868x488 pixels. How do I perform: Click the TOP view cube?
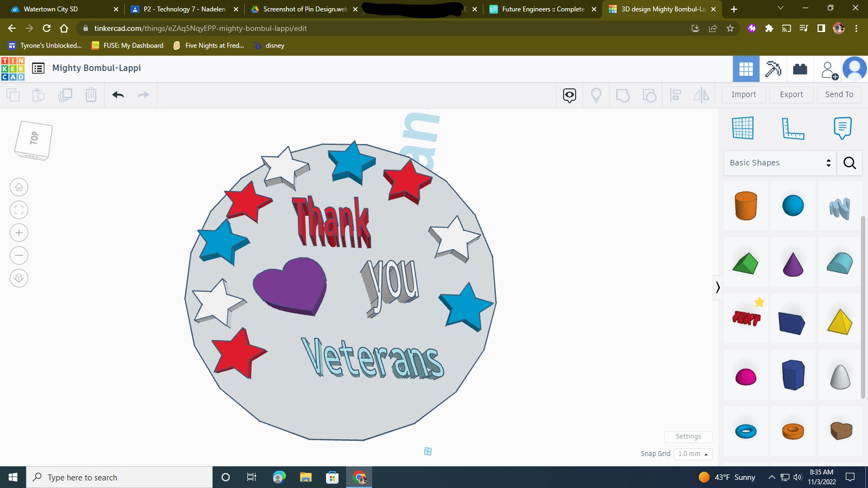point(34,140)
